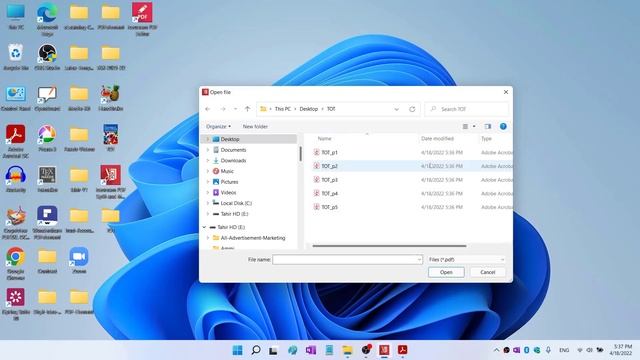This screenshot has height=360, width=640.
Task: Go up one folder level with Up arrow
Action: click(247, 109)
